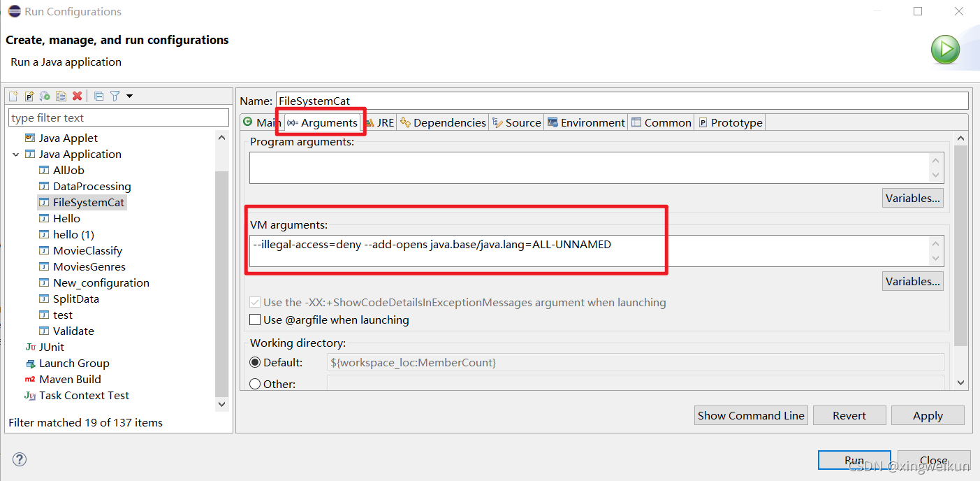Viewport: 980px width, 481px height.
Task: Select the Default working directory radio button
Action: 255,362
